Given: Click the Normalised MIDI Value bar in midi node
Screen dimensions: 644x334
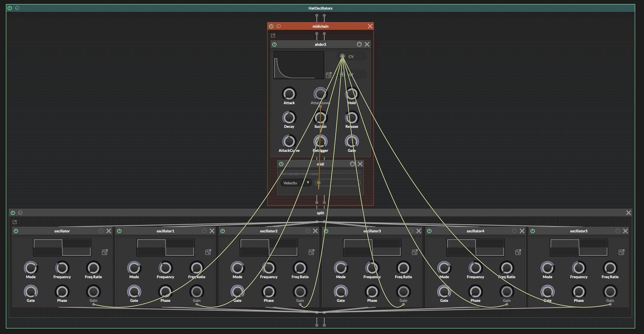Looking at the screenshot, I should click(x=320, y=172).
